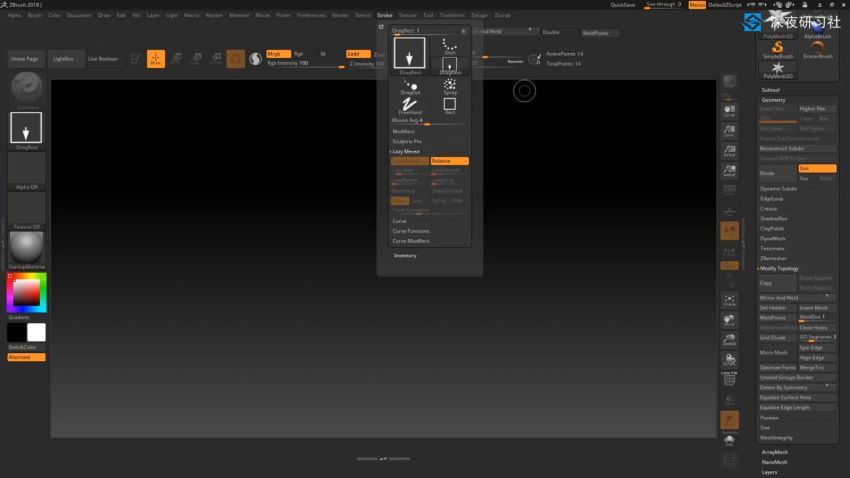Toggle Relative lazy mouse option
The height and width of the screenshot is (478, 850).
449,161
